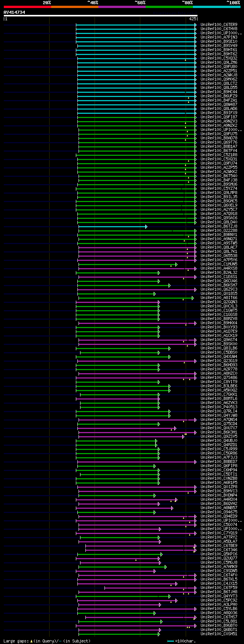Viewport: 244px width, 644px height.
Task: Select the UniRef100_Q8LAD6 label
Action: coord(219,109)
